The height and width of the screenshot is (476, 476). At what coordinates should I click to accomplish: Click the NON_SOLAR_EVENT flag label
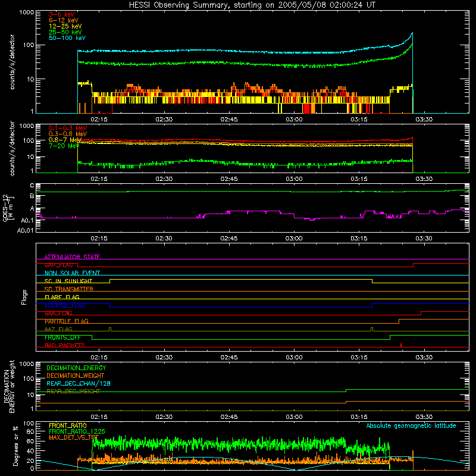[72, 273]
